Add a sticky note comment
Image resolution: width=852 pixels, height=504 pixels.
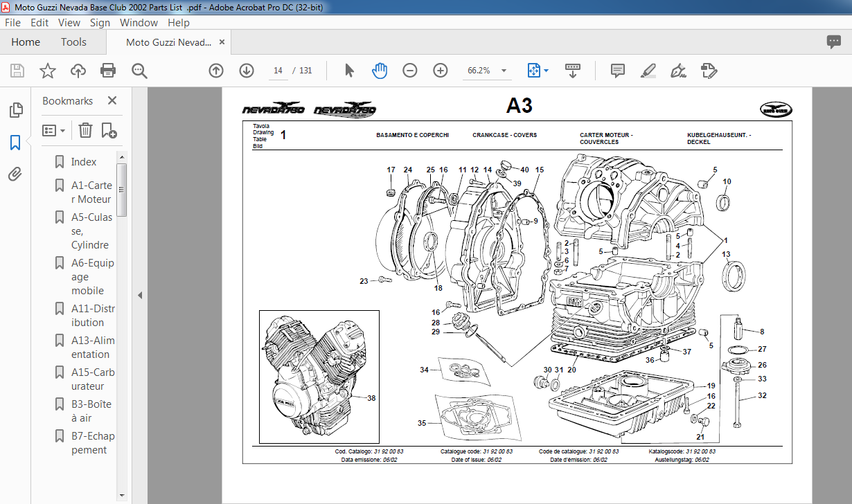617,70
